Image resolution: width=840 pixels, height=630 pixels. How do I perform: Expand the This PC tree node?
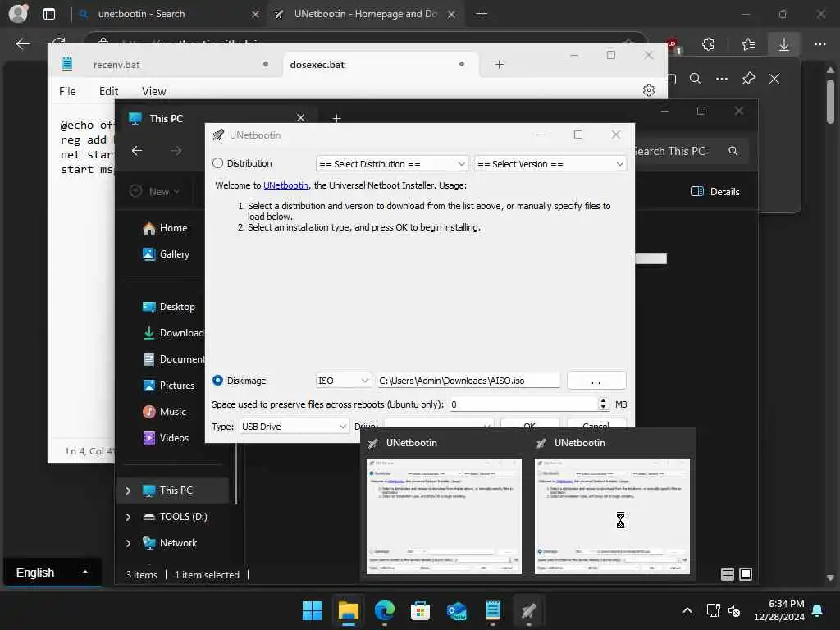pos(128,491)
